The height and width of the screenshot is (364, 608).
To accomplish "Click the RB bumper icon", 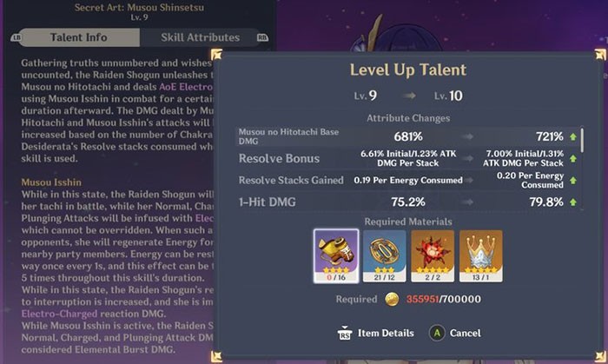I will tap(262, 37).
